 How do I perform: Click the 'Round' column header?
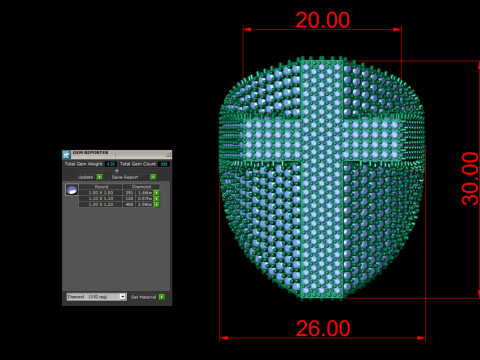click(101, 187)
